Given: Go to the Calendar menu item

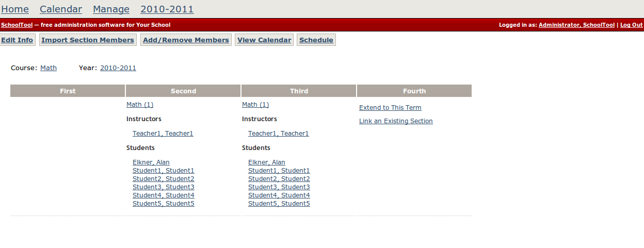Looking at the screenshot, I should 61,9.
